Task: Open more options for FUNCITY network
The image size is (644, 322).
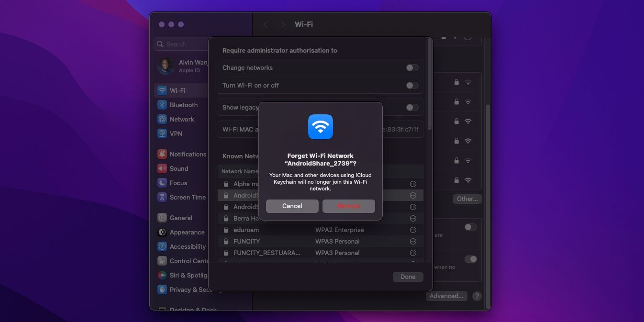Action: (x=412, y=241)
